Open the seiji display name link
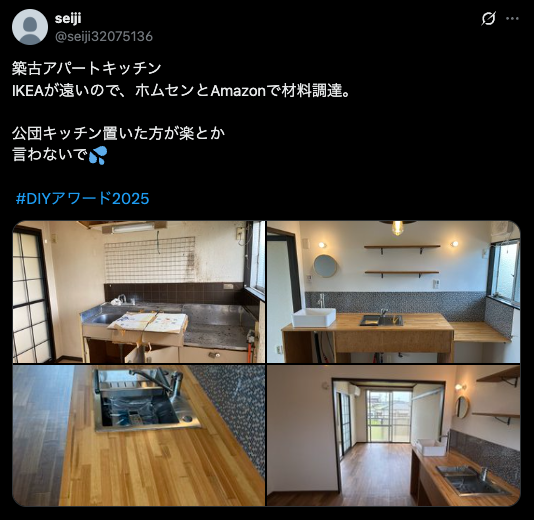Viewport: 534px width, 520px height. click(68, 18)
